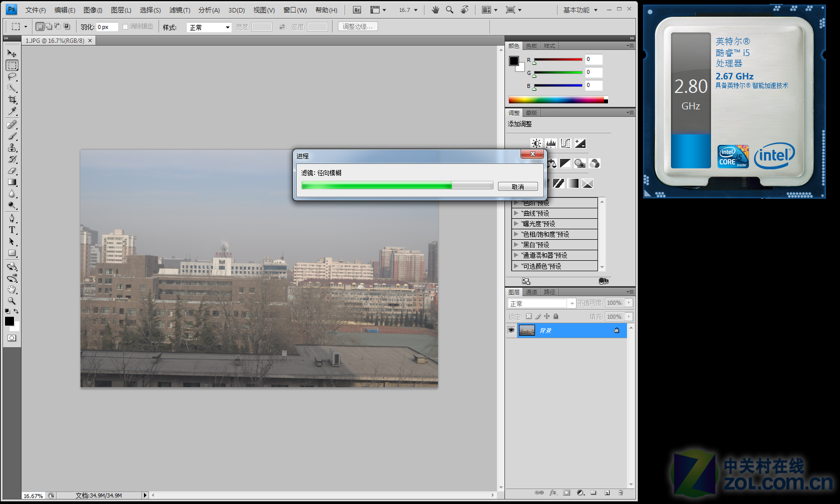Click the 羽化 feather input field
This screenshot has width=840, height=504.
pyautogui.click(x=107, y=27)
